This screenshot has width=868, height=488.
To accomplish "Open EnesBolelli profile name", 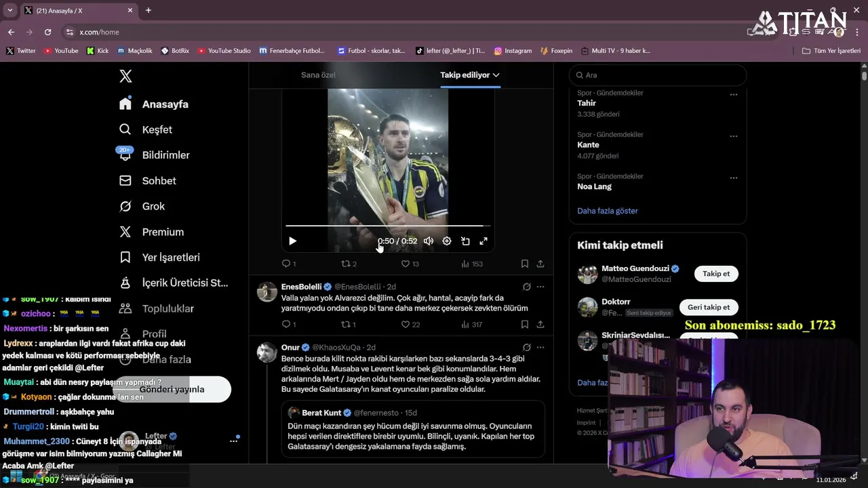I will pyautogui.click(x=301, y=287).
